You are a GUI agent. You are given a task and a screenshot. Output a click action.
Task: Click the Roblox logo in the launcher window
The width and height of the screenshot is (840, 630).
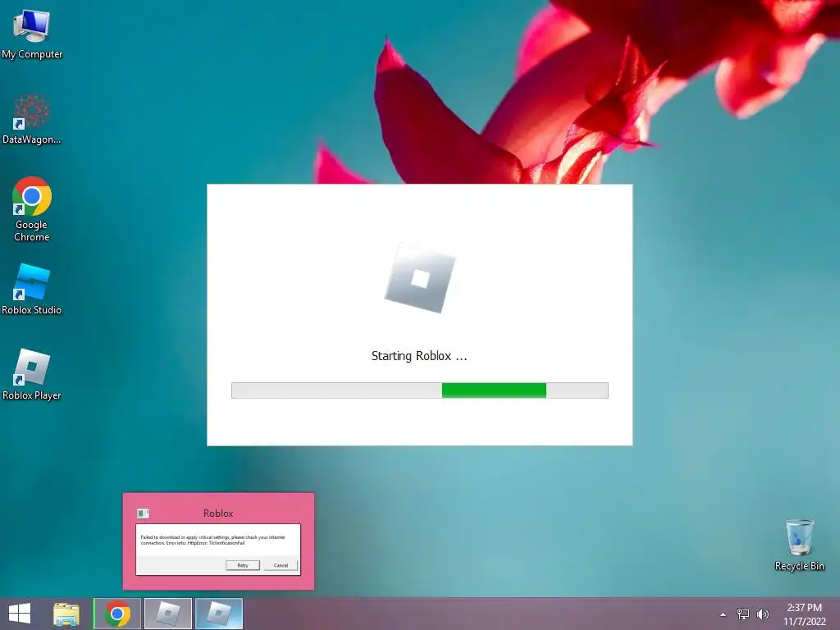pyautogui.click(x=420, y=278)
